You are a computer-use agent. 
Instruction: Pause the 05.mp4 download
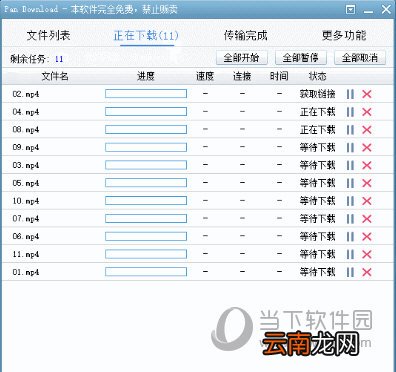[350, 183]
